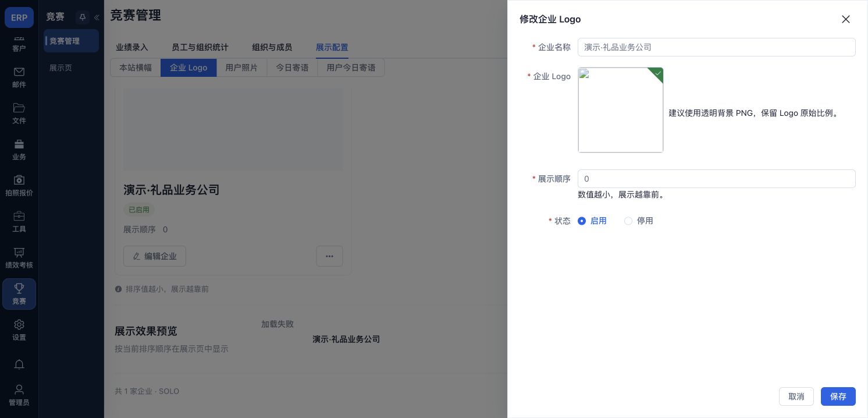This screenshot has width=868, height=418.
Task: Click the 展示效果预览 heading
Action: tap(145, 331)
